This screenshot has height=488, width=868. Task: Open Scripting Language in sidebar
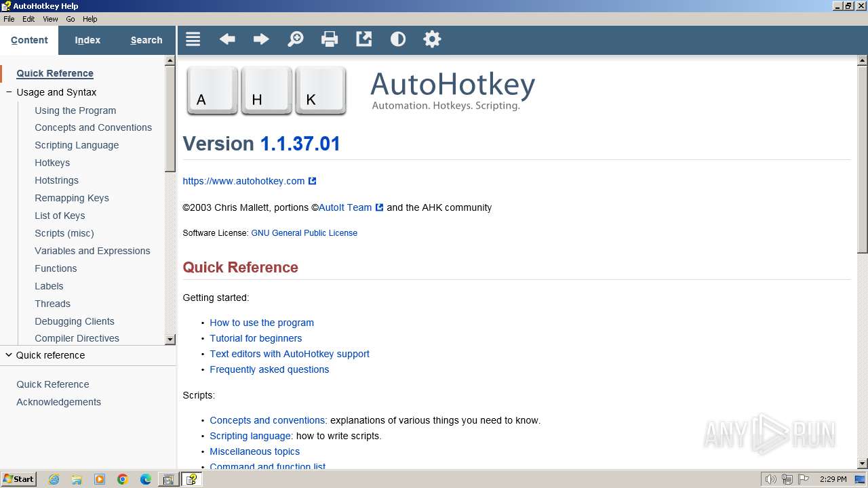pyautogui.click(x=77, y=145)
